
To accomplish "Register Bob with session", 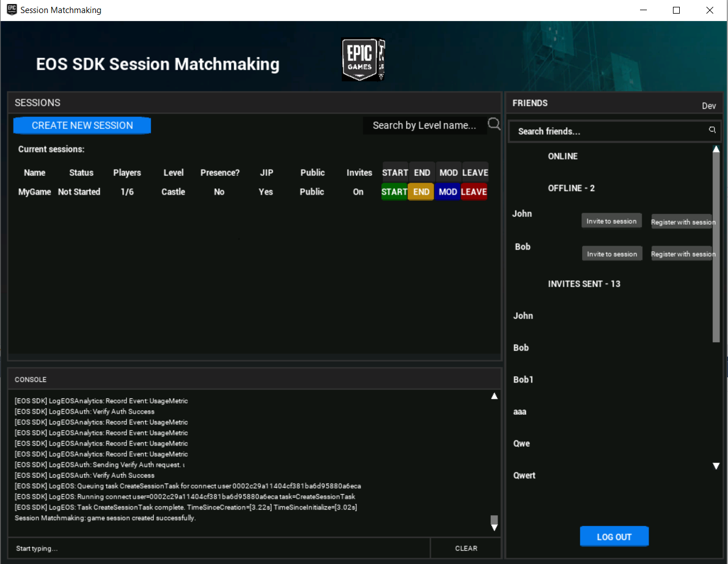I will coord(683,254).
